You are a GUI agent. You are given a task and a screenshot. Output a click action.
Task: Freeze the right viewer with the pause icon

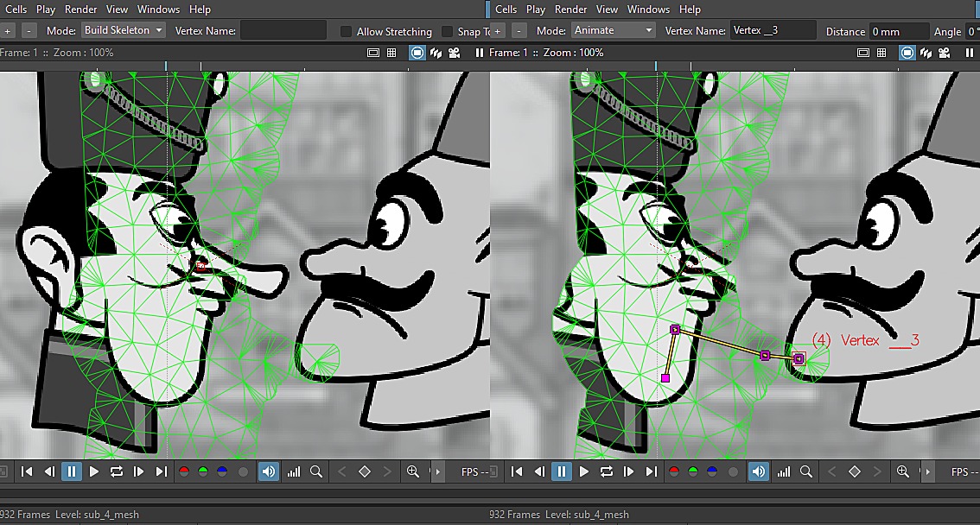(970, 53)
